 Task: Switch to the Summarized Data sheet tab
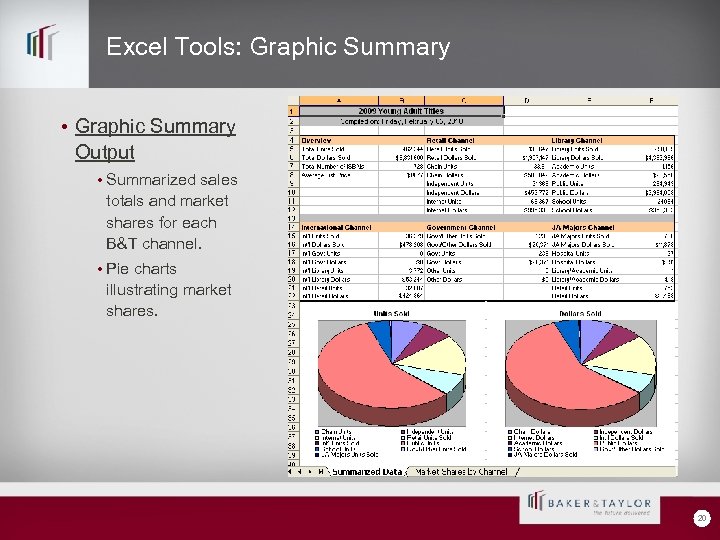[366, 472]
